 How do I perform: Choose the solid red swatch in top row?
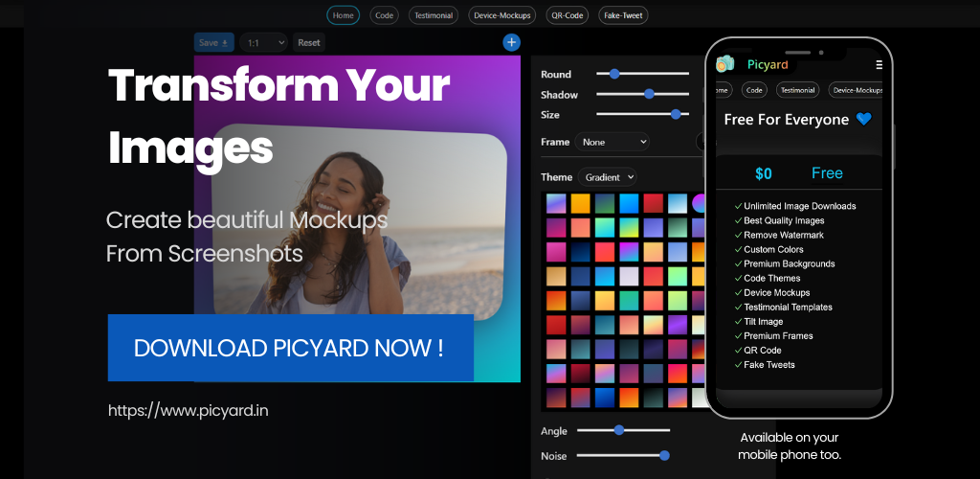tap(653, 203)
